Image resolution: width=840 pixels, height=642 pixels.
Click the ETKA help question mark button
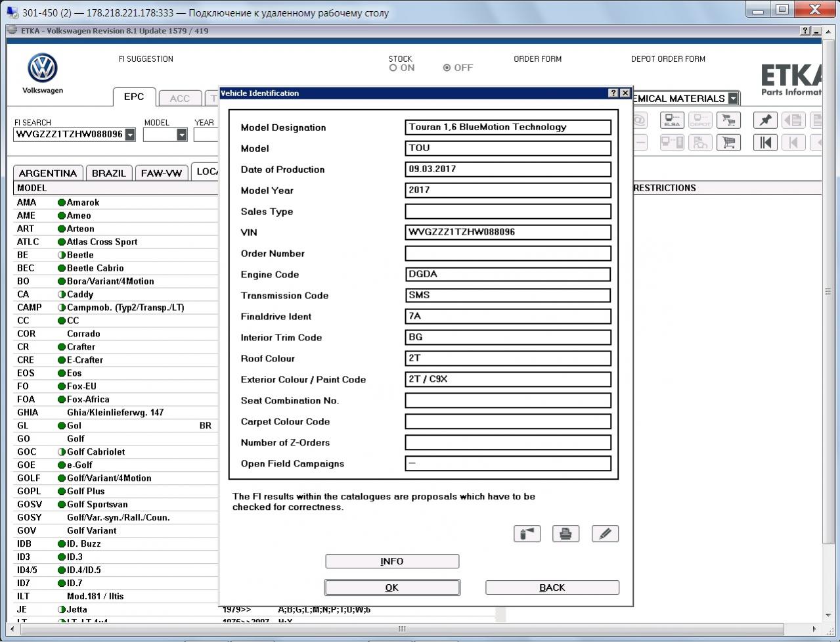(805, 31)
